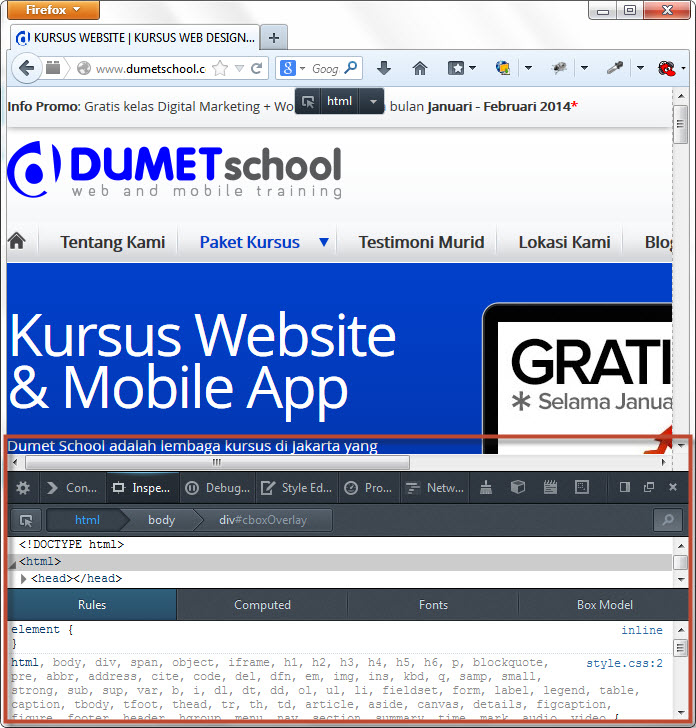Open dropdown next to the eyedropper icon
Image resolution: width=696 pixels, height=728 pixels.
[640, 68]
